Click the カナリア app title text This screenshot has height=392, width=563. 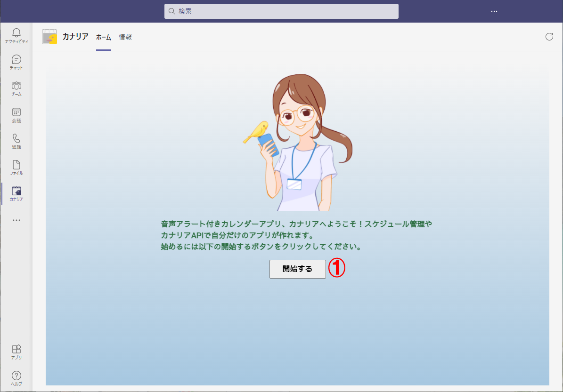coord(75,37)
